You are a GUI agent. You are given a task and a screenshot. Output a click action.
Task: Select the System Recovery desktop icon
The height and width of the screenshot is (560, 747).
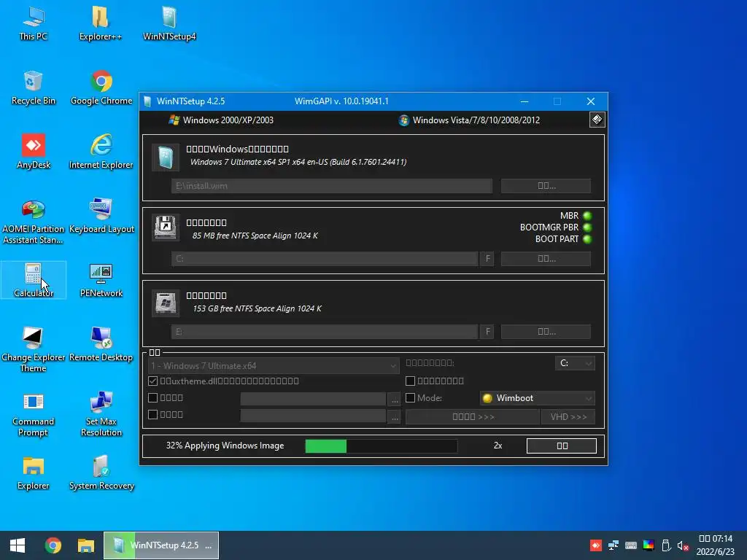(101, 473)
